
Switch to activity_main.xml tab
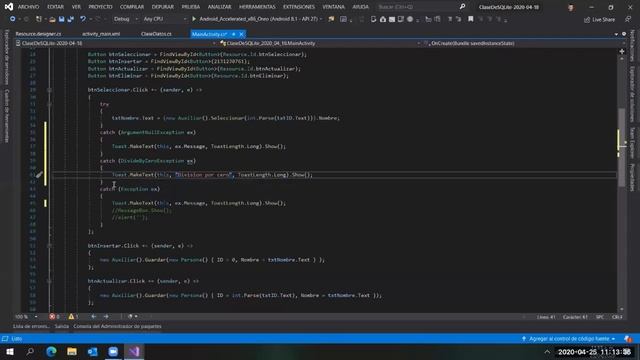tap(101, 34)
